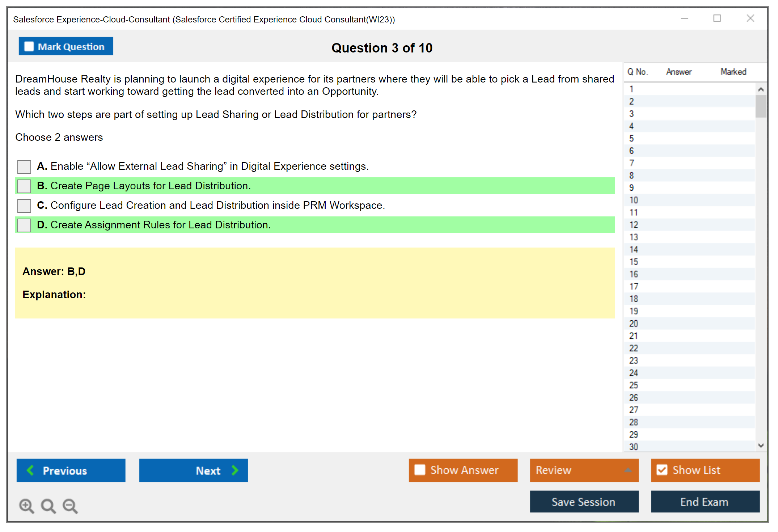Check answer option A checkbox

24,167
